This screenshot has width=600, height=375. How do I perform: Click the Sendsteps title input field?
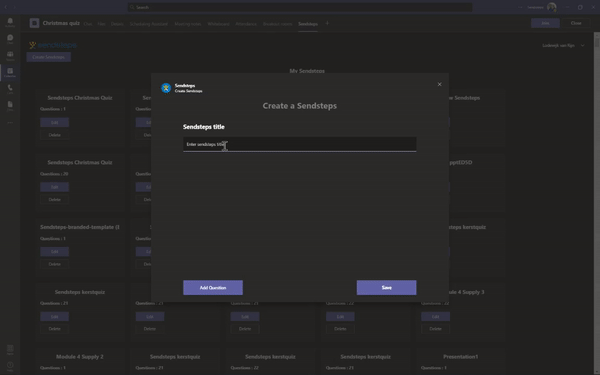(300, 144)
